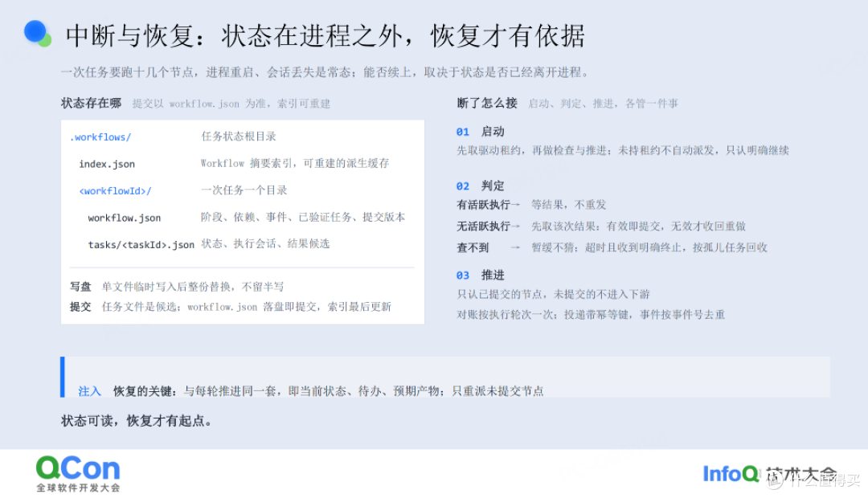Select the <workflowId>/ folder row
868x498 pixels.
coord(243,190)
